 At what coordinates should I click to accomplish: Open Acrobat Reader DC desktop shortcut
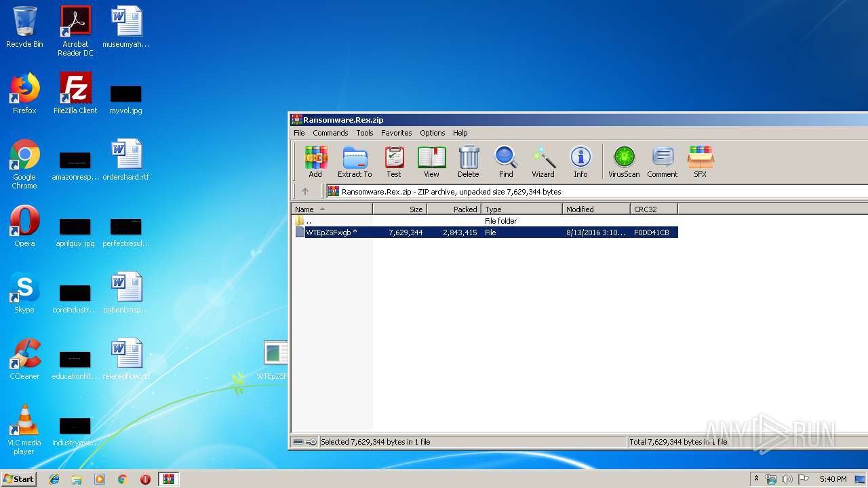tap(75, 31)
